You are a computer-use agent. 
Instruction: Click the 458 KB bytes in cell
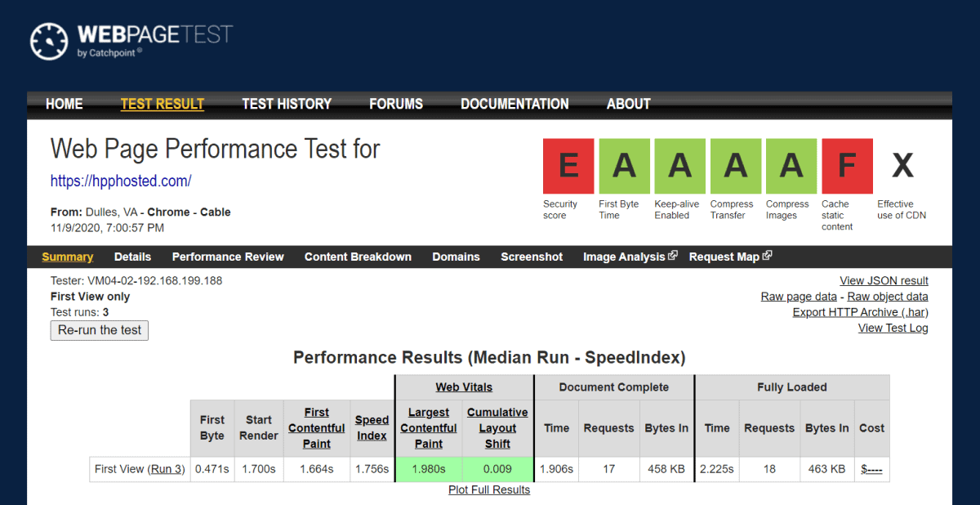coord(666,469)
